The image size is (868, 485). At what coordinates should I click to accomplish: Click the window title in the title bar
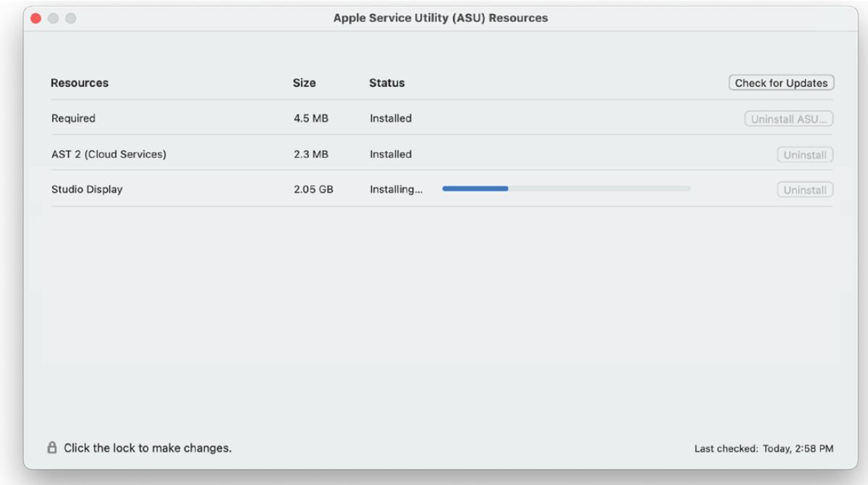coord(441,18)
